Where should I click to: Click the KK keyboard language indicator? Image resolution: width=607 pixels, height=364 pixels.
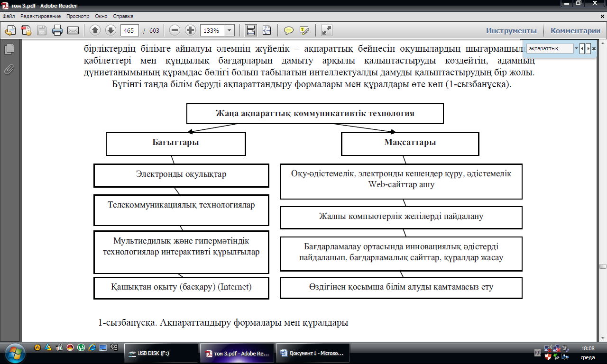(537, 353)
